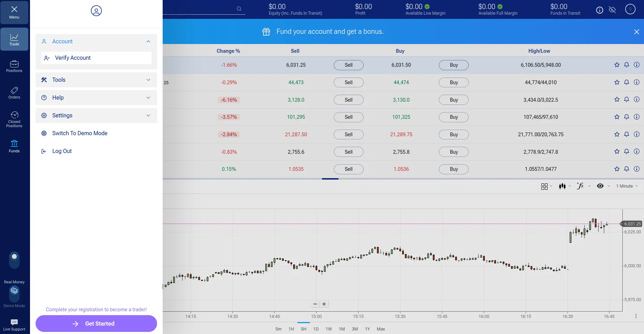Select the 1H chart range tab
The image size is (644, 334).
291,329
